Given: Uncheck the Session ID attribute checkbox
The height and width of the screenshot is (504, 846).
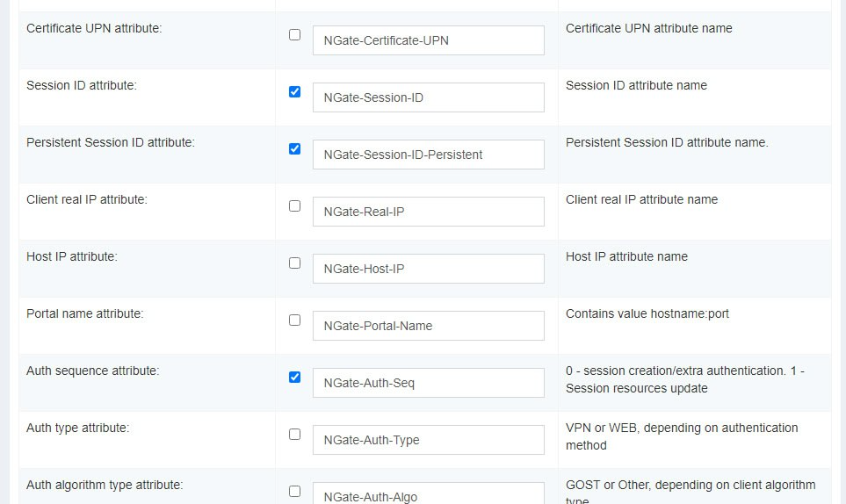Looking at the screenshot, I should pyautogui.click(x=294, y=91).
